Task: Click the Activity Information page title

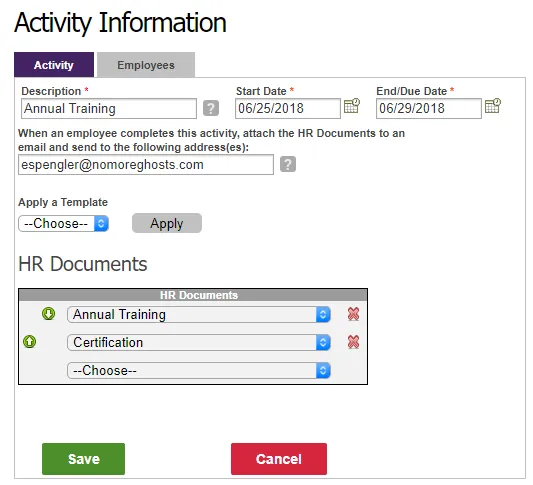Action: (120, 23)
